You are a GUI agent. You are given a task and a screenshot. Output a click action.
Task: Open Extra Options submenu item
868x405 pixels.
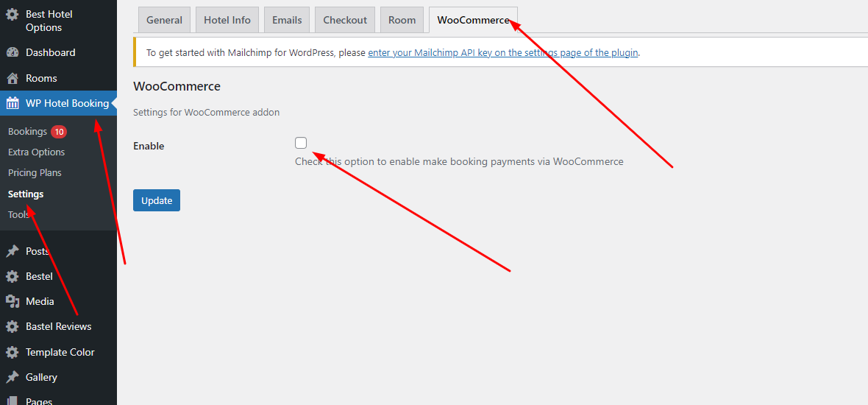coord(37,152)
